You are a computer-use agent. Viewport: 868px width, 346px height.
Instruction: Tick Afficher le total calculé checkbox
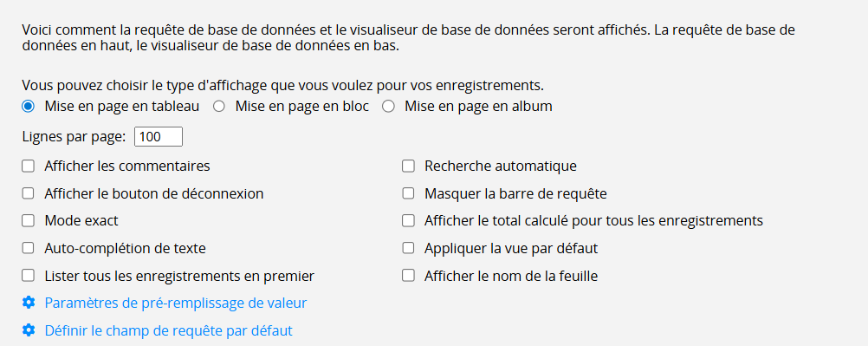tap(408, 220)
